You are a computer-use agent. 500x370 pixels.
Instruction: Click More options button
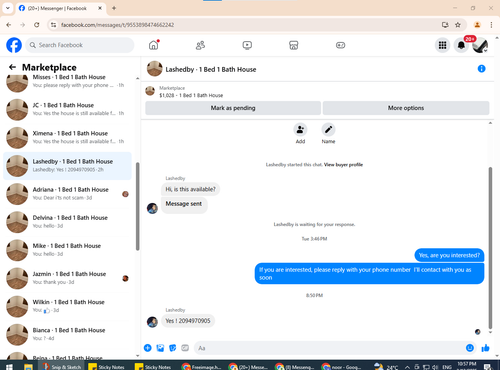coord(406,108)
